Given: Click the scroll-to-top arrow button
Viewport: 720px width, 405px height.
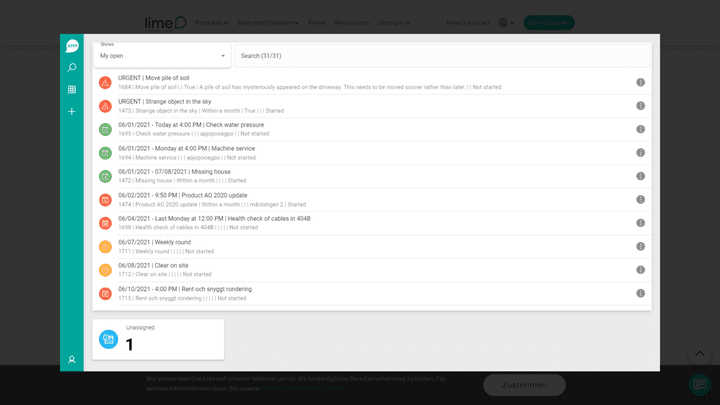Looking at the screenshot, I should (699, 354).
